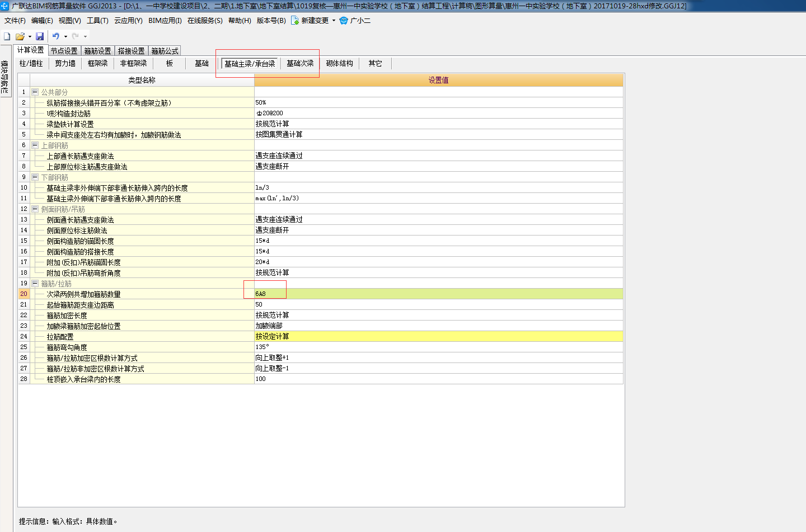Click the 20*d value for 吊筋锚固长度

[x=438, y=262]
